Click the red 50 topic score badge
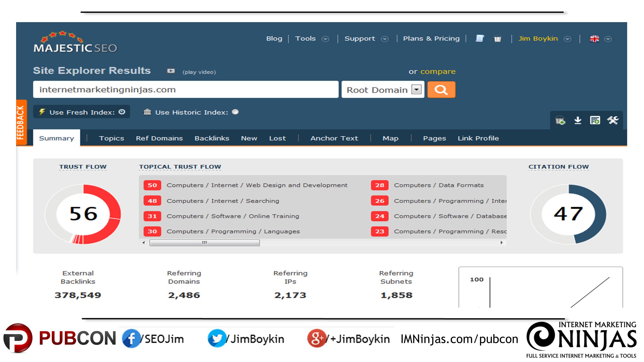 (x=152, y=185)
